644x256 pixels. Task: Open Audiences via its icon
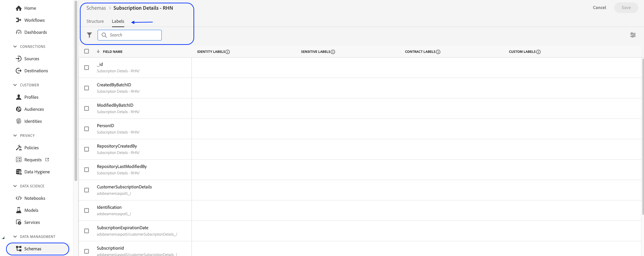coord(19,109)
